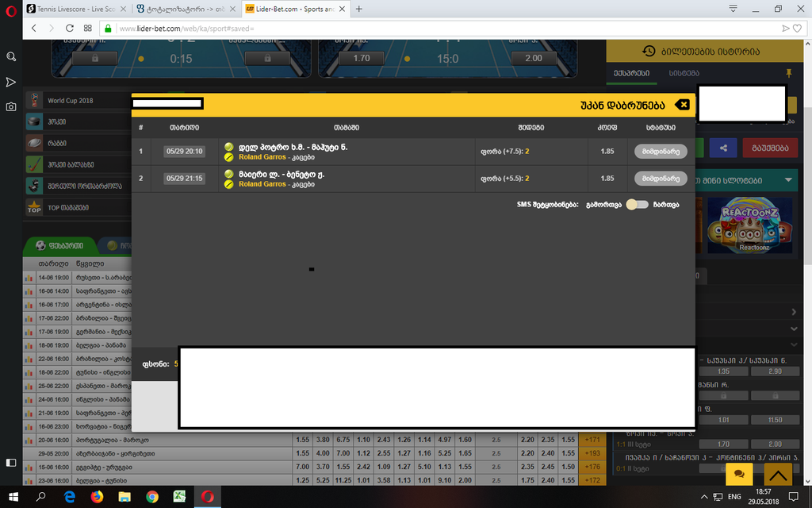Open the Windows notification center icon
The height and width of the screenshot is (508, 812).
point(793,497)
